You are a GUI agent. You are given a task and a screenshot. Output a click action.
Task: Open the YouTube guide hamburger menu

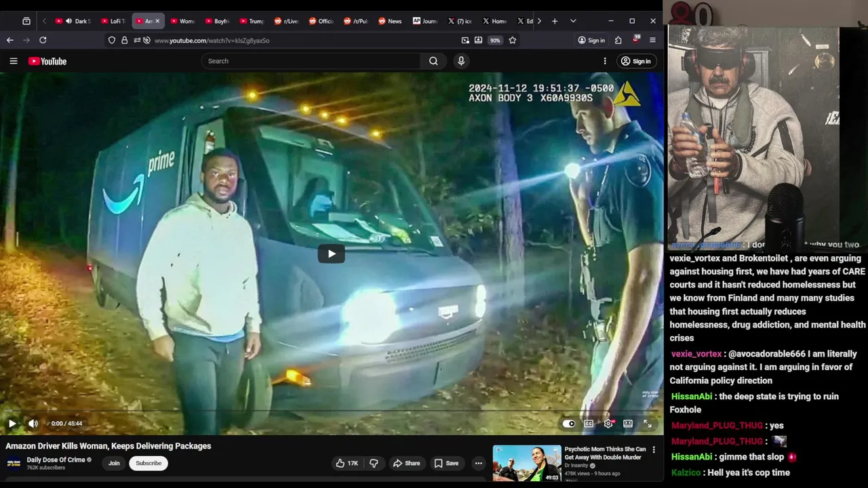pyautogui.click(x=13, y=61)
